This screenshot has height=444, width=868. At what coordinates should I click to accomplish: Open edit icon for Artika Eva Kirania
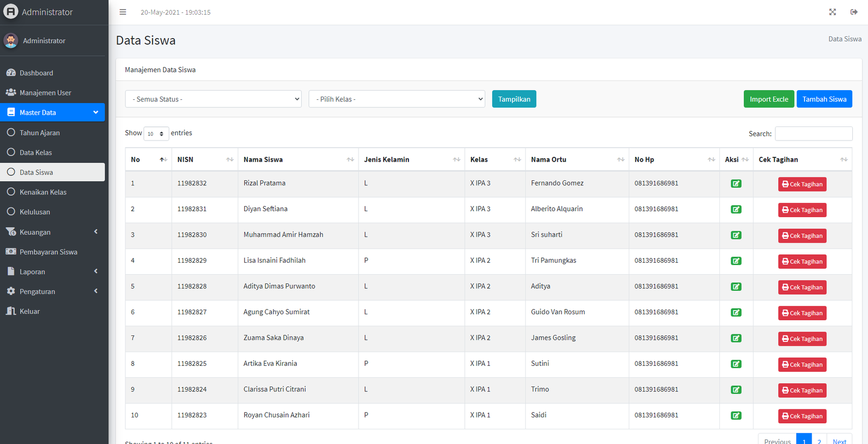(x=736, y=364)
